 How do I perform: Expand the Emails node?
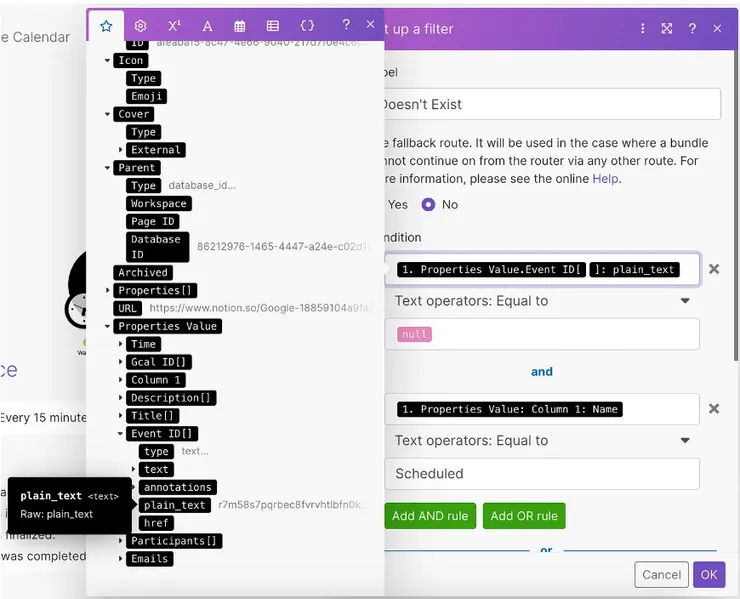click(120, 559)
